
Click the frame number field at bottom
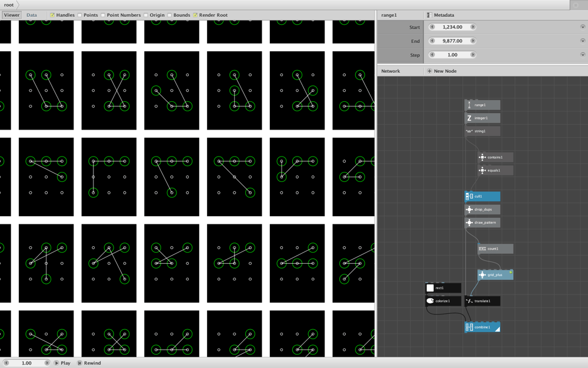26,363
